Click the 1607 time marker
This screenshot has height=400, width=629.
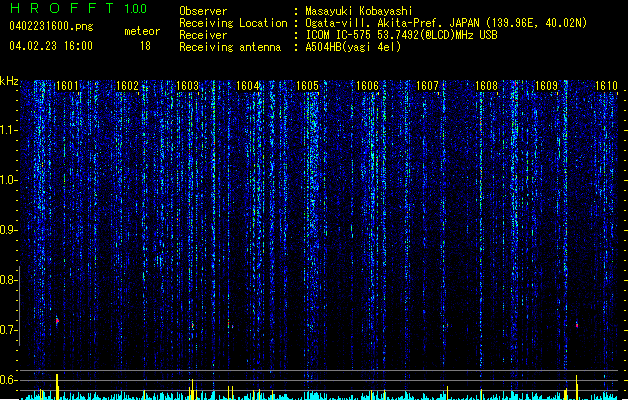click(427, 86)
